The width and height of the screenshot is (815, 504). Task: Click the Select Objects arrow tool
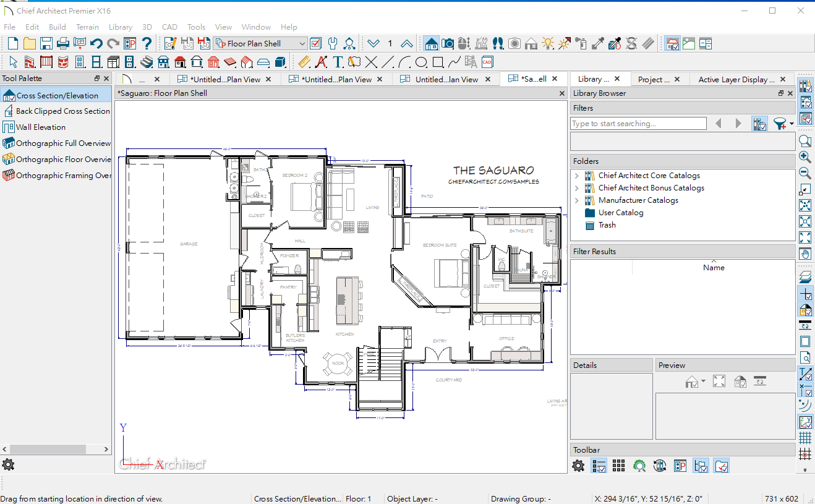click(14, 62)
